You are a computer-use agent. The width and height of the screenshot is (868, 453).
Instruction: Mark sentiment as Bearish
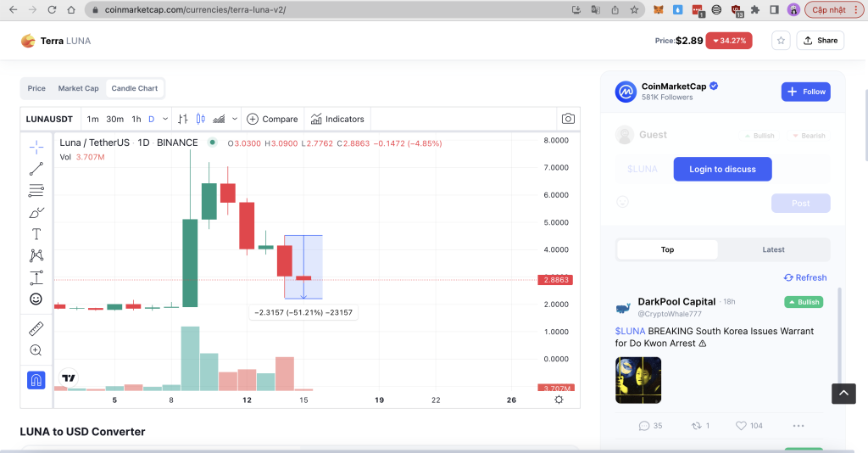click(x=808, y=136)
